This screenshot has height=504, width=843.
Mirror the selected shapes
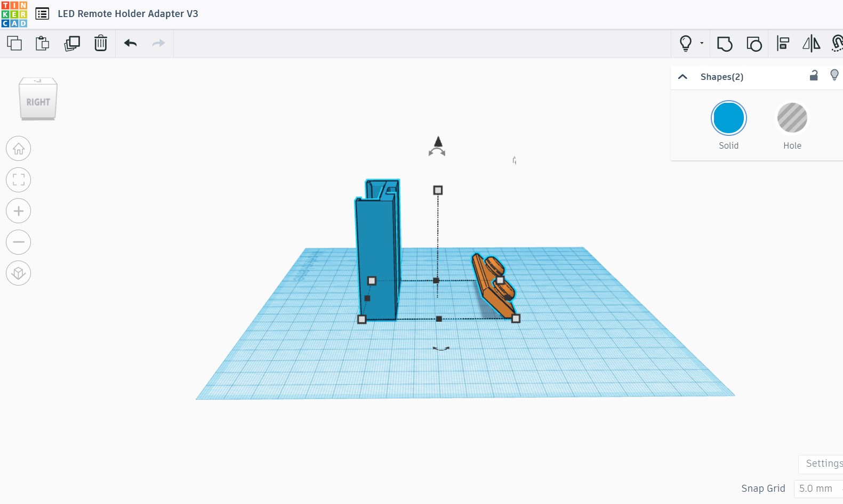(811, 43)
